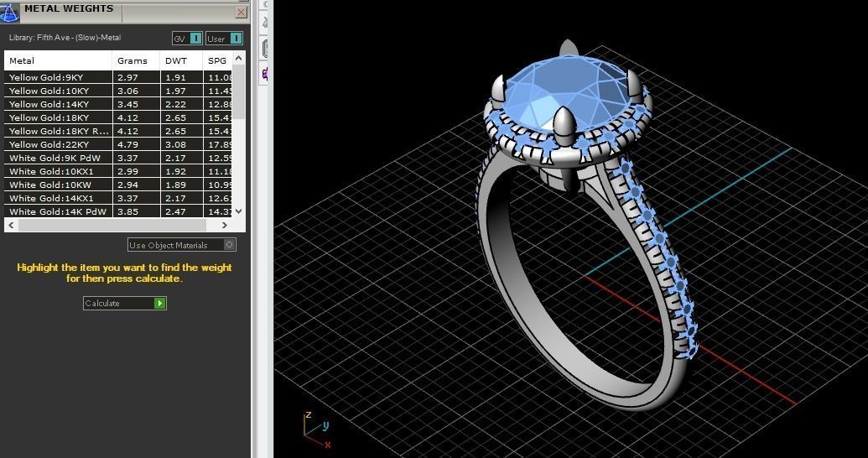
Task: Click the 2.94 grams cell
Action: click(137, 185)
